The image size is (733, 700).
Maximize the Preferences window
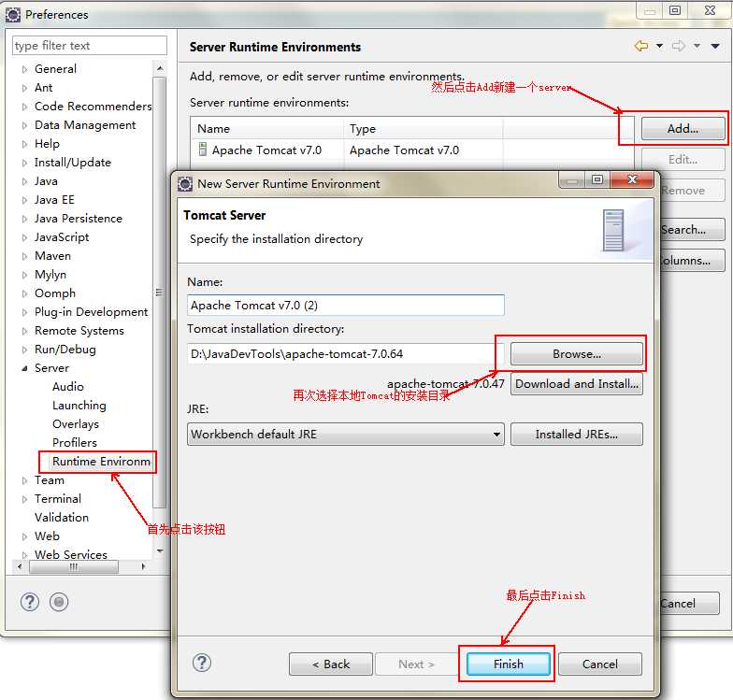click(675, 10)
